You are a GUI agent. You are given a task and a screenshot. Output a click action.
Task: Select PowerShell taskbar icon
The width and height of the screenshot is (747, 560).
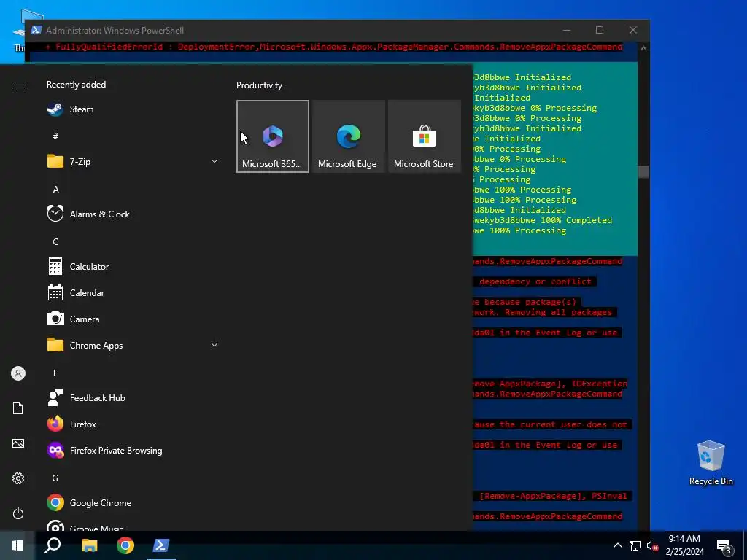point(161,545)
